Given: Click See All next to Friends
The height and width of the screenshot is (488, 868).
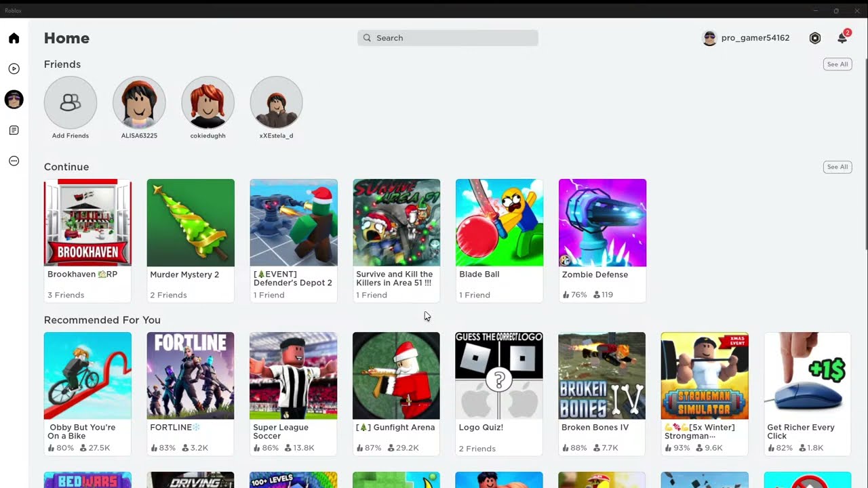Looking at the screenshot, I should (x=837, y=64).
